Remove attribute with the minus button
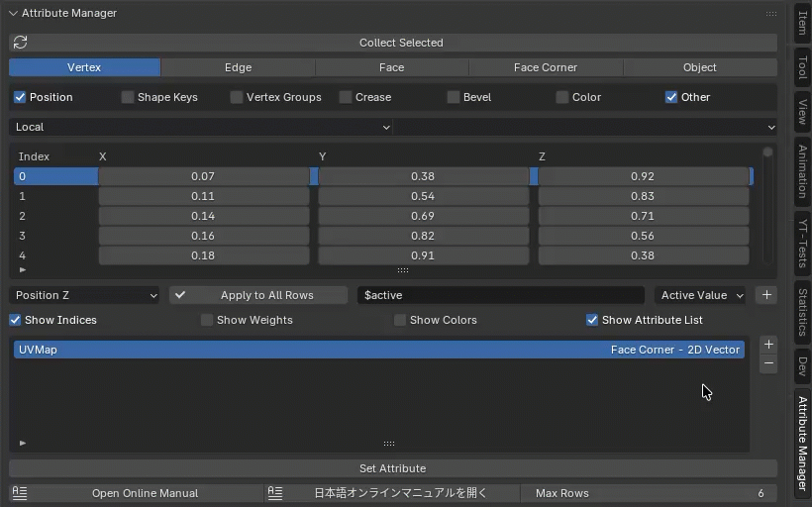The height and width of the screenshot is (507, 812). 768,364
